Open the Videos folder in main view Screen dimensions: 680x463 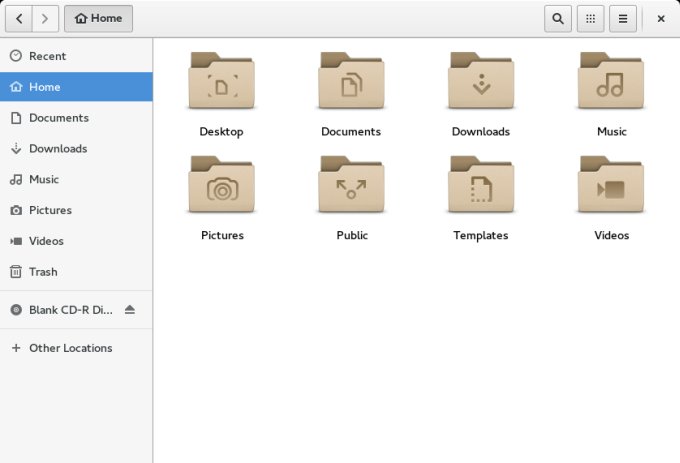pos(611,186)
